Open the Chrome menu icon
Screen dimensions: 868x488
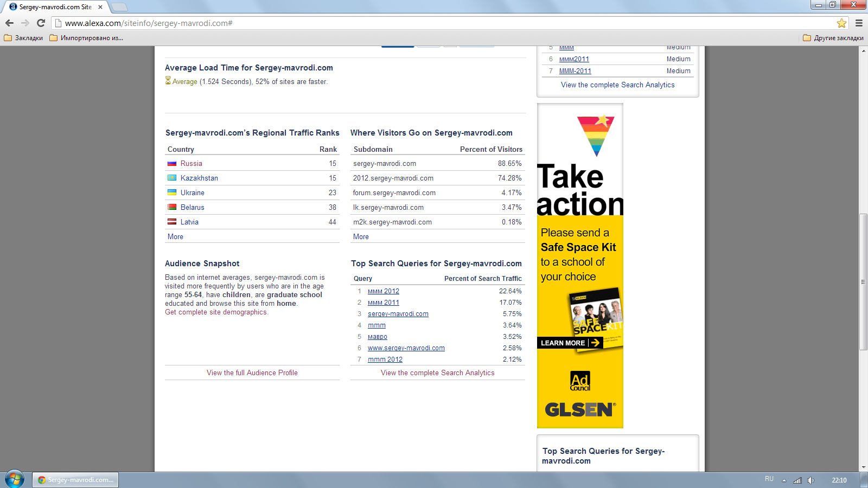point(859,23)
